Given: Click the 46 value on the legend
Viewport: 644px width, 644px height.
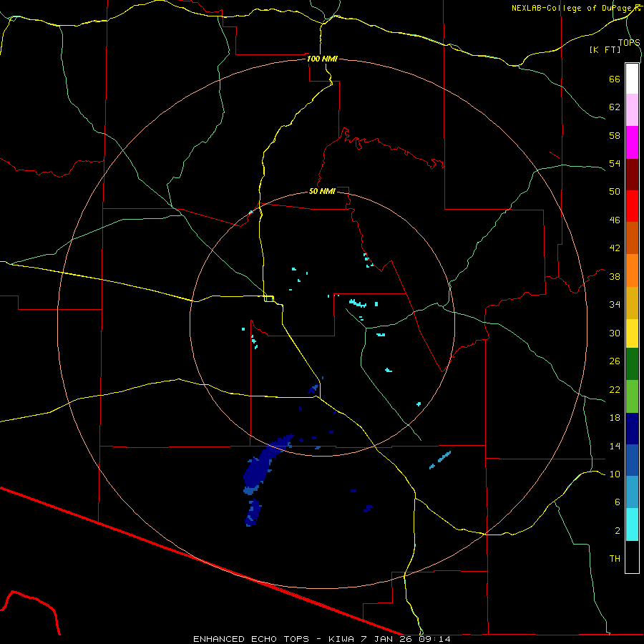Looking at the screenshot, I should [x=615, y=220].
